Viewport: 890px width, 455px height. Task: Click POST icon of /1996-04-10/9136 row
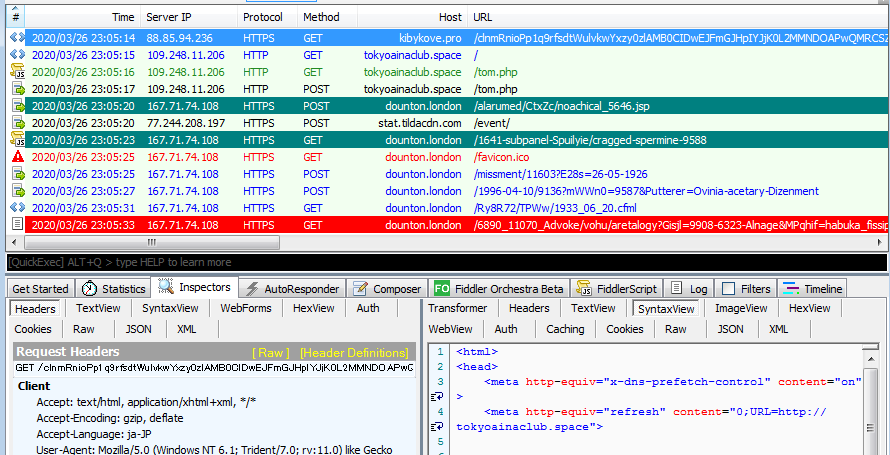point(18,191)
